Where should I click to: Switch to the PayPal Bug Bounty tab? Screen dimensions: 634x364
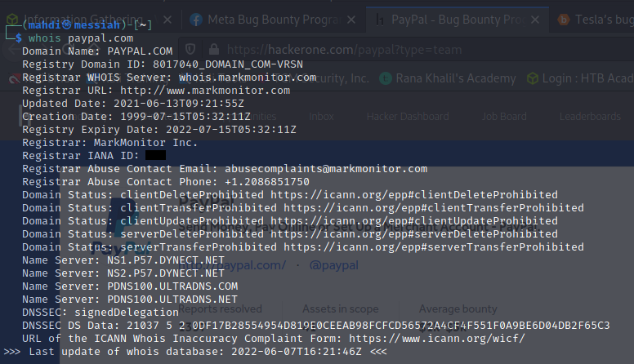(x=458, y=20)
